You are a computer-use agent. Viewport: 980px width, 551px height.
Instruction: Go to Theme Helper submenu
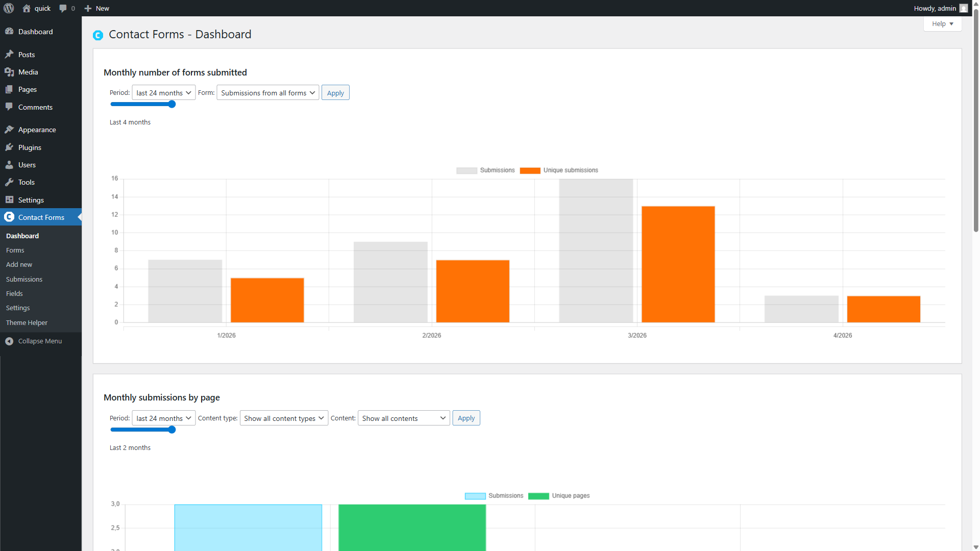coord(27,322)
